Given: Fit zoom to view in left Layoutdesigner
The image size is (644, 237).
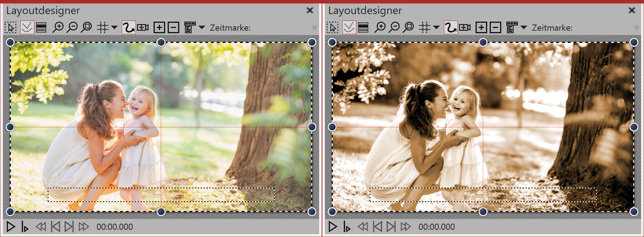Looking at the screenshot, I should pyautogui.click(x=86, y=27).
